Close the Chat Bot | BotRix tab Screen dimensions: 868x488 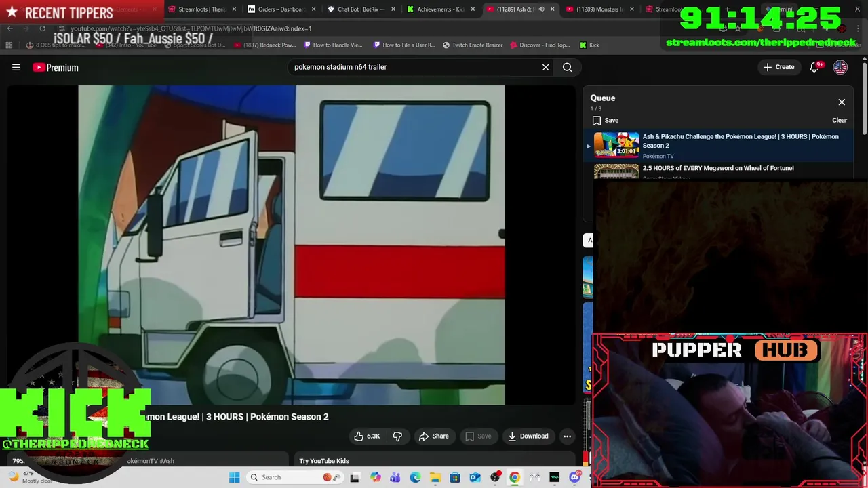(393, 9)
